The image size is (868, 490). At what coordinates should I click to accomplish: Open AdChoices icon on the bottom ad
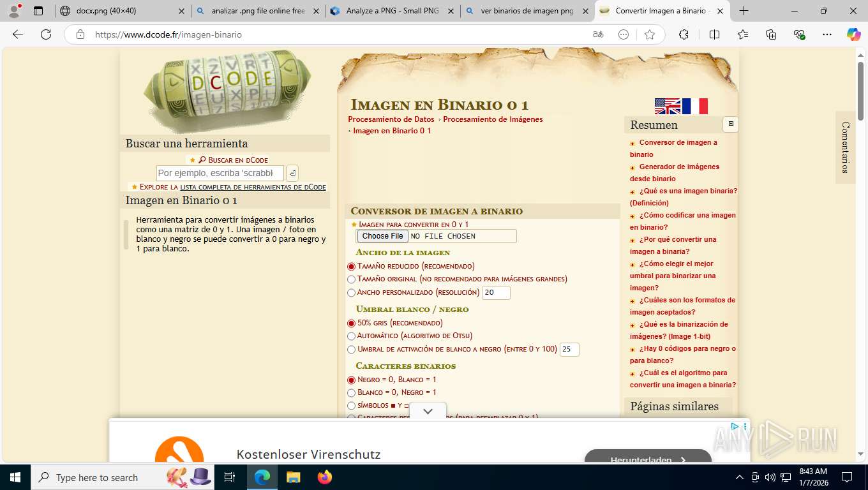[735, 426]
